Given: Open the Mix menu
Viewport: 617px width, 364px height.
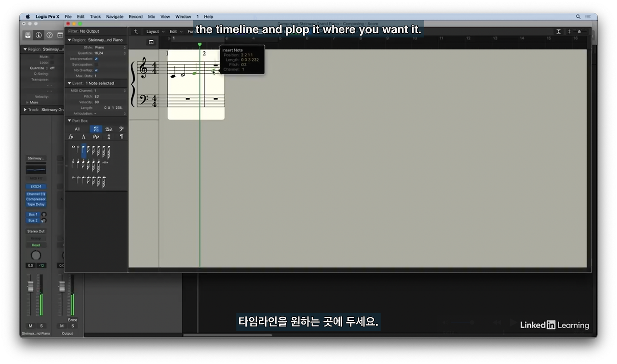Looking at the screenshot, I should tap(151, 16).
